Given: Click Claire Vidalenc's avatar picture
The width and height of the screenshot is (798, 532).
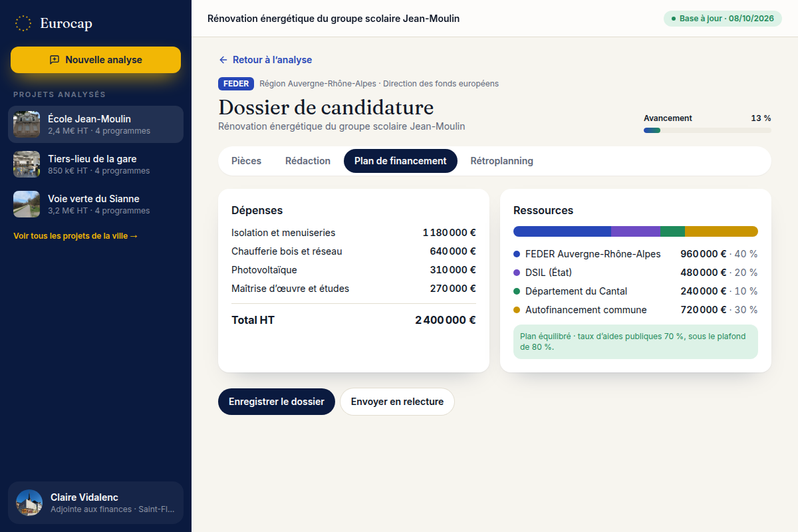Looking at the screenshot, I should point(29,503).
